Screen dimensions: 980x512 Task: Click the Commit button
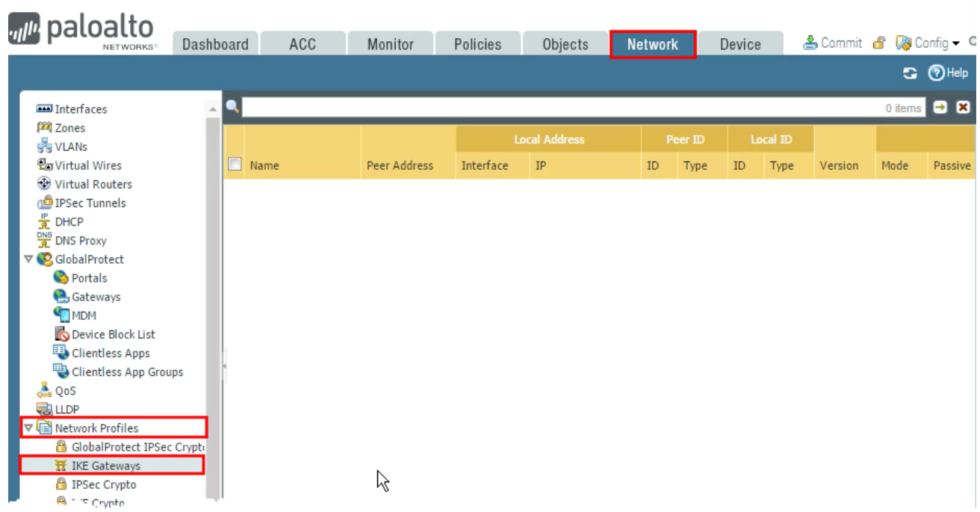tap(833, 43)
